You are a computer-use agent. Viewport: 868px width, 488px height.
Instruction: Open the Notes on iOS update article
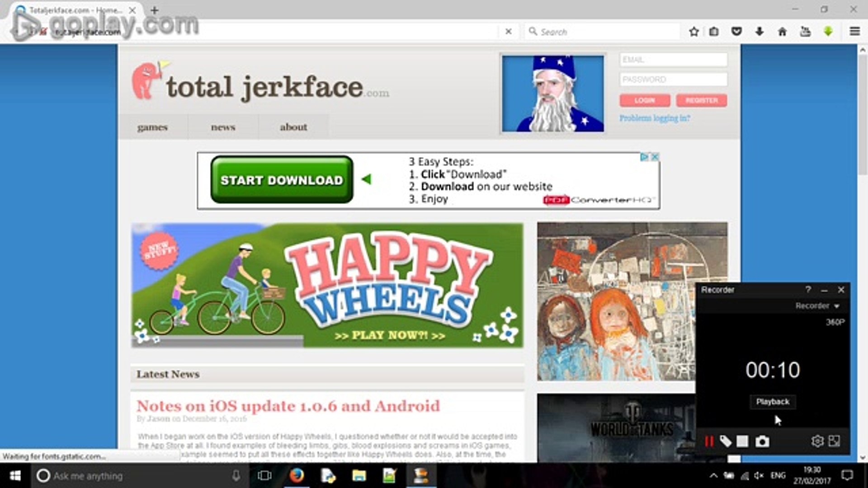[x=288, y=406]
